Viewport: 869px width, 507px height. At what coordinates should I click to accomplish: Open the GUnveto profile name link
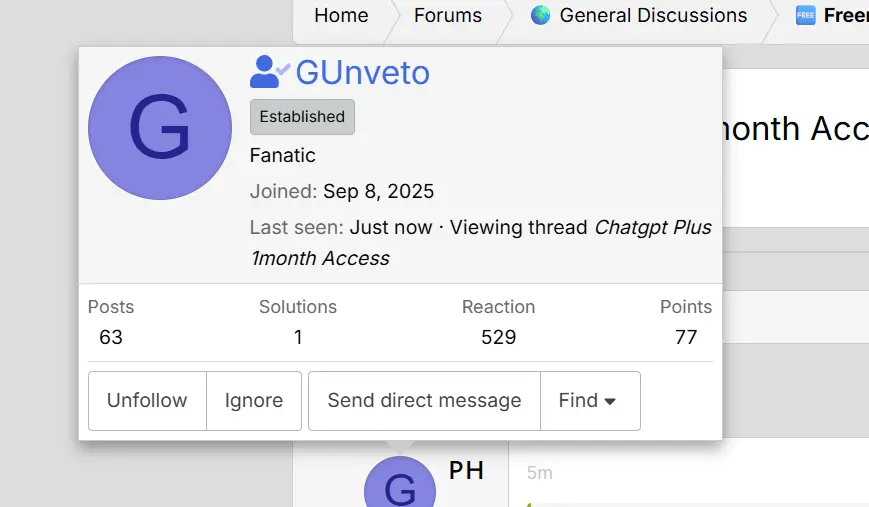tap(362, 73)
